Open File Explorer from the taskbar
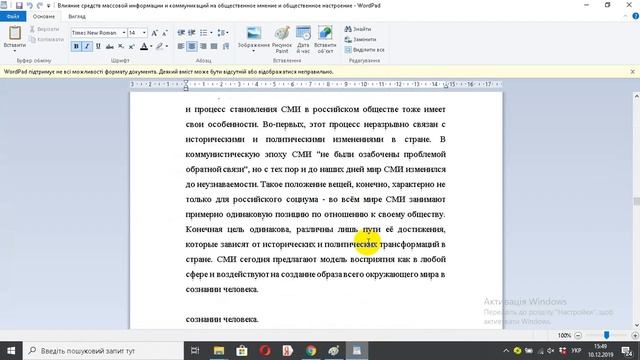640x360 pixels. pyautogui.click(x=219, y=351)
